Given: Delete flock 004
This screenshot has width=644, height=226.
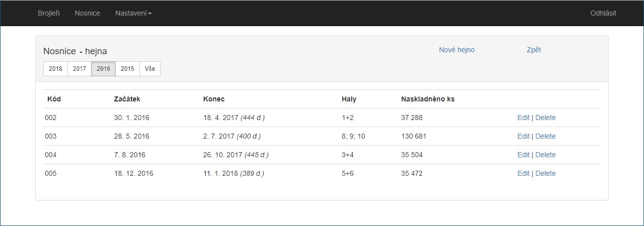Looking at the screenshot, I should pyautogui.click(x=545, y=155).
